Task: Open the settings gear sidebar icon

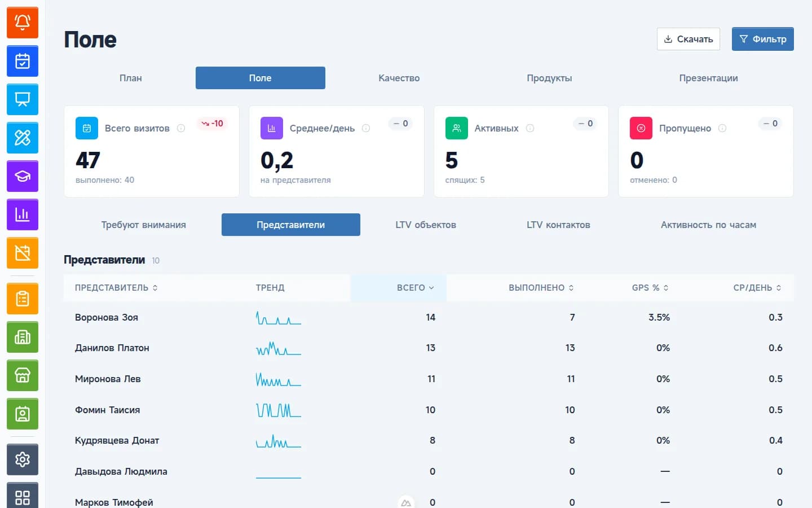Action: click(x=23, y=459)
